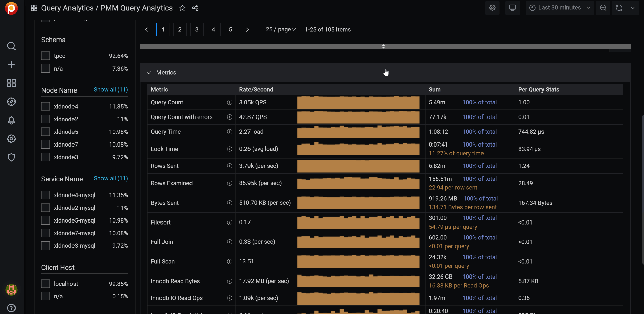Viewport: 644px width, 314px height.
Task: Enable the tpcc schema checkbox
Action: 45,55
